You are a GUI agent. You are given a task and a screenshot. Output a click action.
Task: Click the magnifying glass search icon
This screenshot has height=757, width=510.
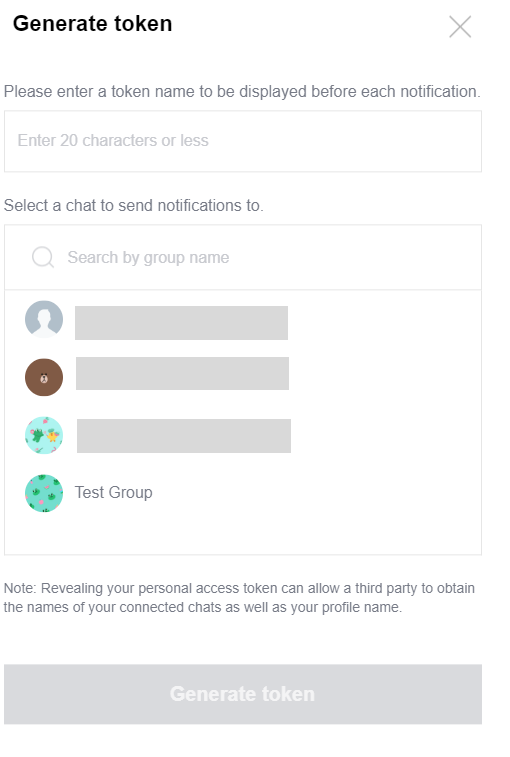pyautogui.click(x=43, y=257)
